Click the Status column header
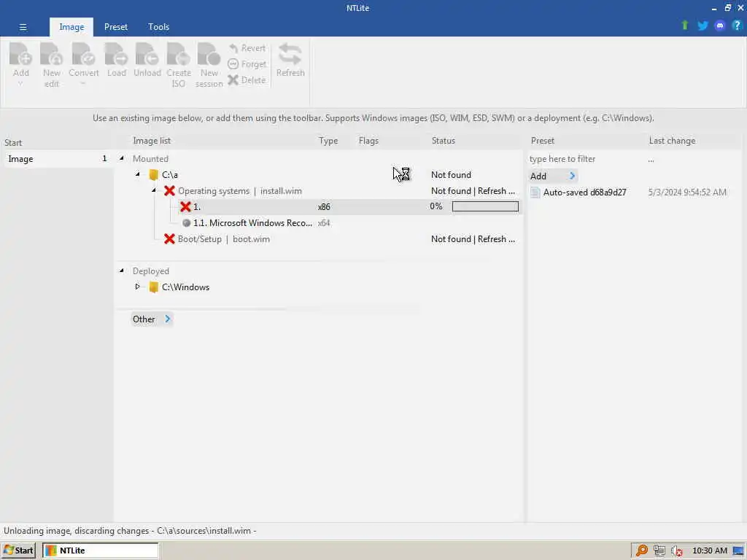747x560 pixels. click(x=443, y=141)
